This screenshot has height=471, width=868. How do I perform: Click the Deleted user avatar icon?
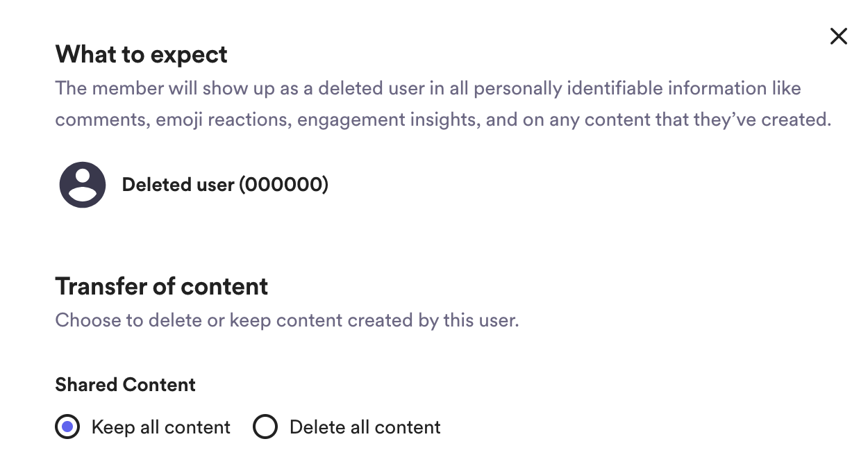click(x=83, y=185)
